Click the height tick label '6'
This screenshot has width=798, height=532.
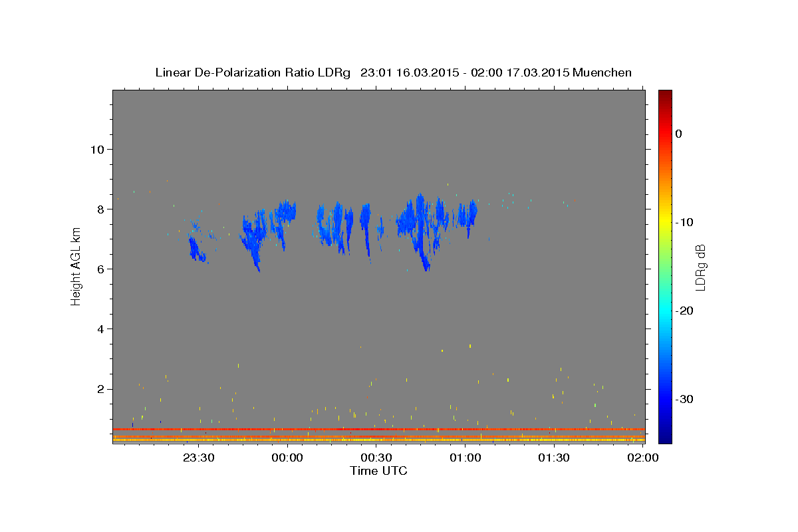pos(100,269)
